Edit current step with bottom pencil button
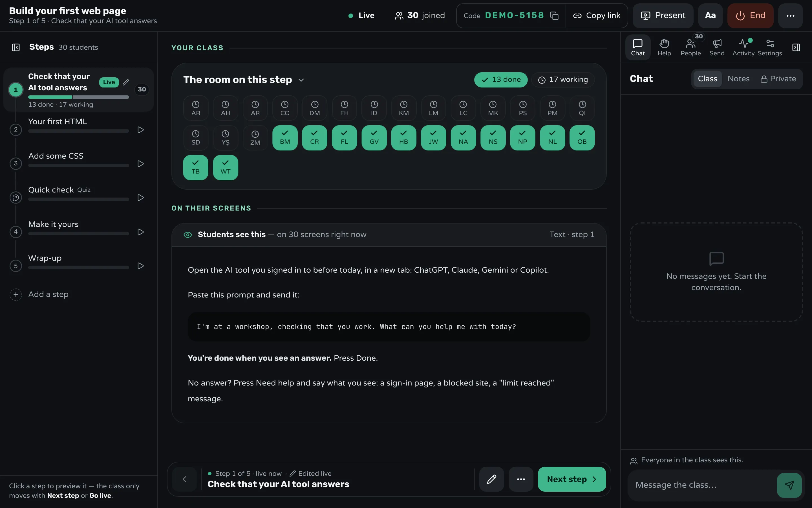812x508 pixels. 491,479
